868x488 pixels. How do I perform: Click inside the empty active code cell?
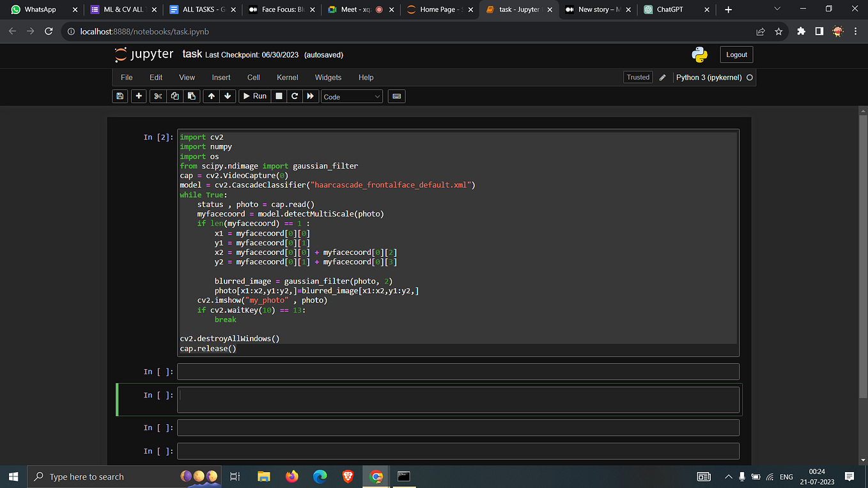(458, 400)
